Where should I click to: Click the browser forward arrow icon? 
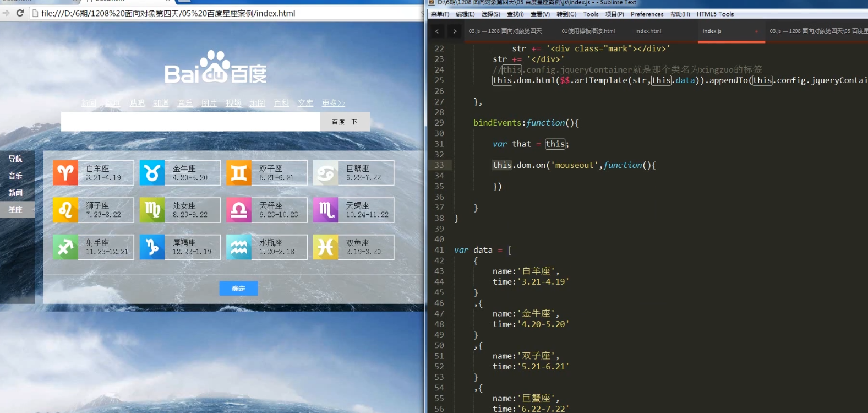6,13
